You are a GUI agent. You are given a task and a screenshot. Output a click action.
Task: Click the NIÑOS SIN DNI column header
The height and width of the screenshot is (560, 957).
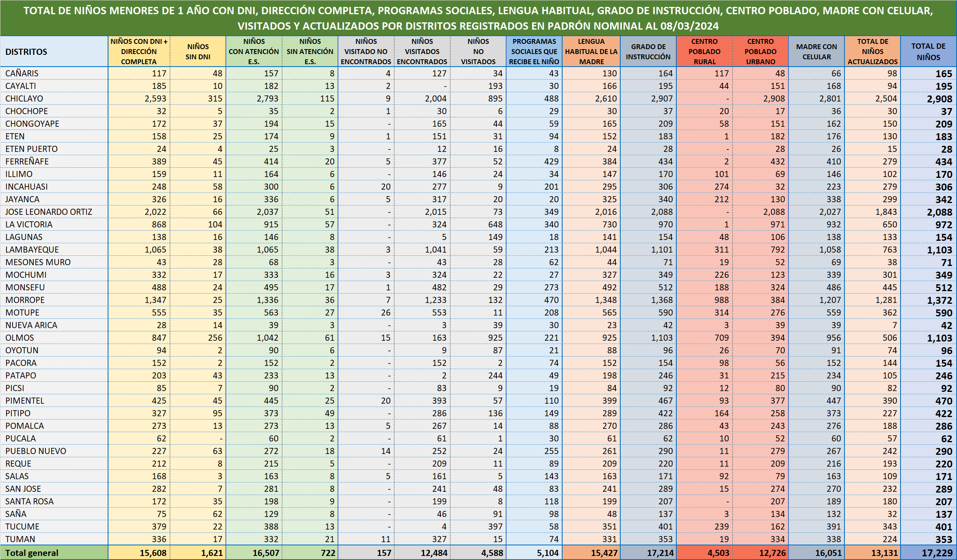[x=198, y=52]
